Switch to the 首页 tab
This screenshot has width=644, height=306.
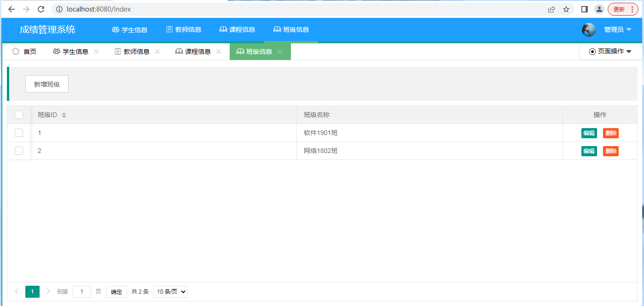pyautogui.click(x=24, y=52)
